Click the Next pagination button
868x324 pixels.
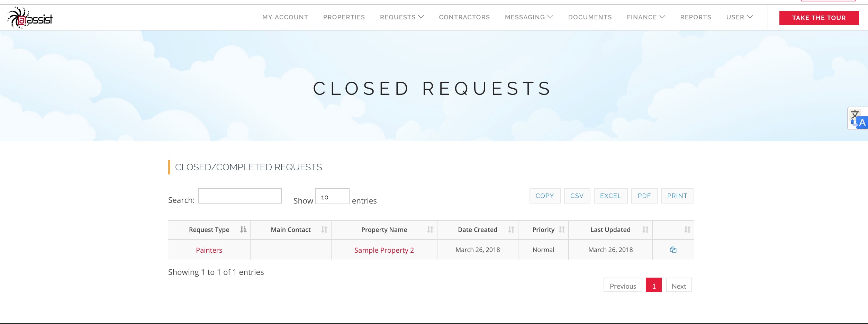(x=679, y=285)
